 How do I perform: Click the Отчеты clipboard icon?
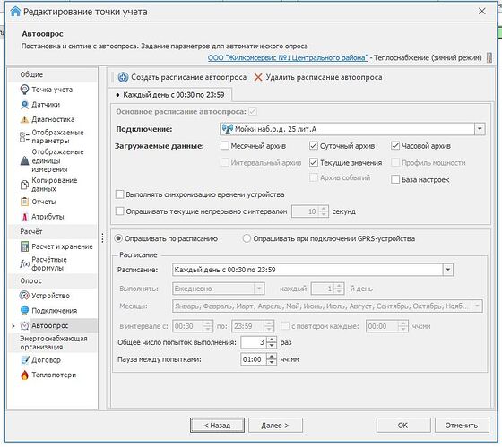[x=24, y=202]
